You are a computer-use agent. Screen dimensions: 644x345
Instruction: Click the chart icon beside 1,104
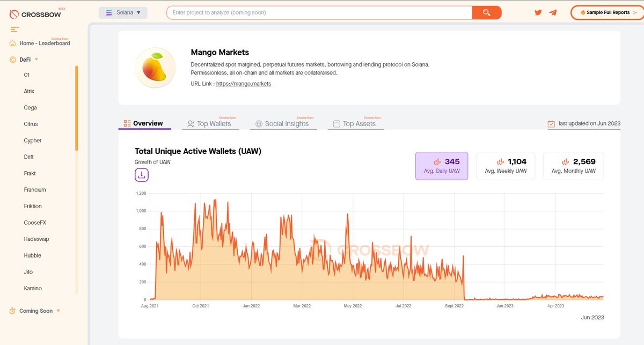pos(501,162)
